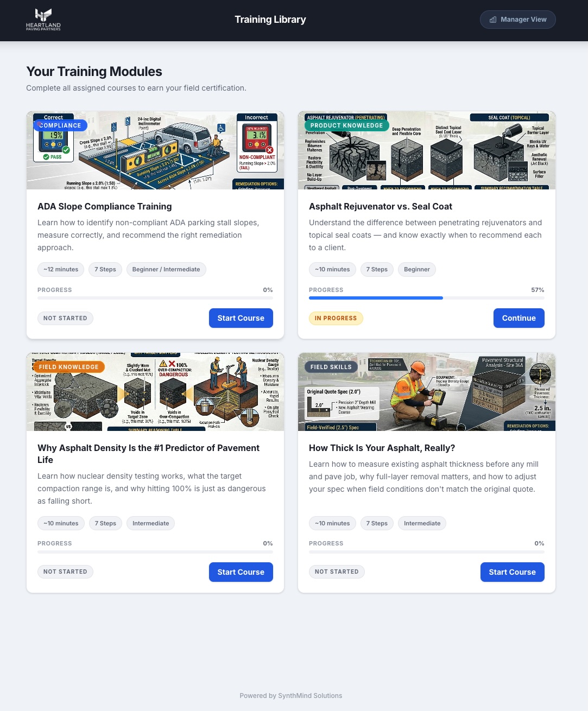The image size is (588, 711).
Task: Click the Beginner / Intermediate level tag
Action: (x=166, y=269)
